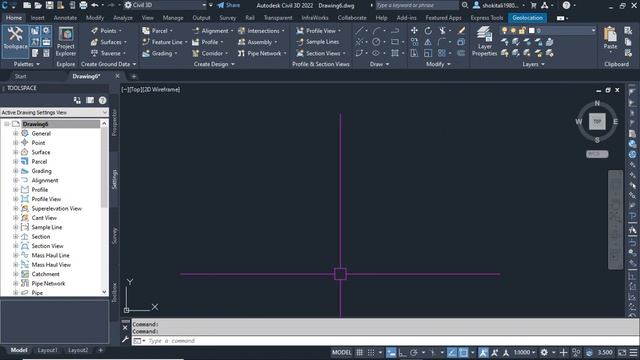The image size is (640, 360).
Task: Toggle layer lock icon in layer dropdown
Action: coord(522,31)
